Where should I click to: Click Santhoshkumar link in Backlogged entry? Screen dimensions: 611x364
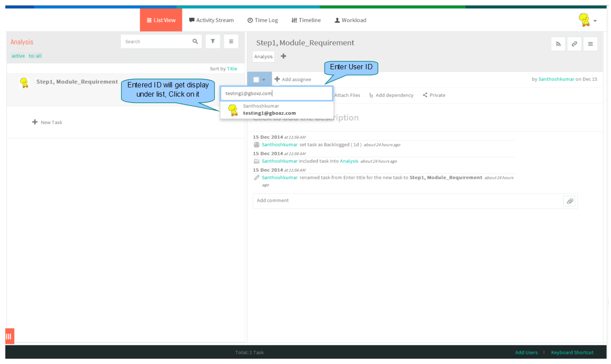pyautogui.click(x=279, y=145)
